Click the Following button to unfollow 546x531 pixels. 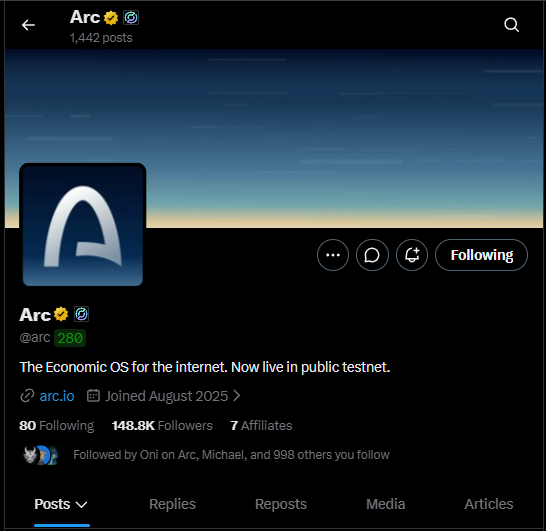(481, 255)
